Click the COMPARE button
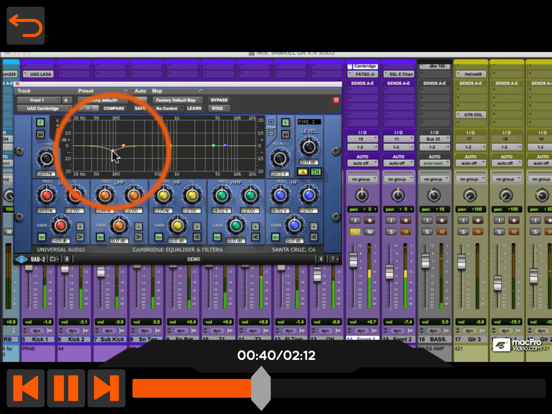Image resolution: width=552 pixels, height=414 pixels. (114, 108)
